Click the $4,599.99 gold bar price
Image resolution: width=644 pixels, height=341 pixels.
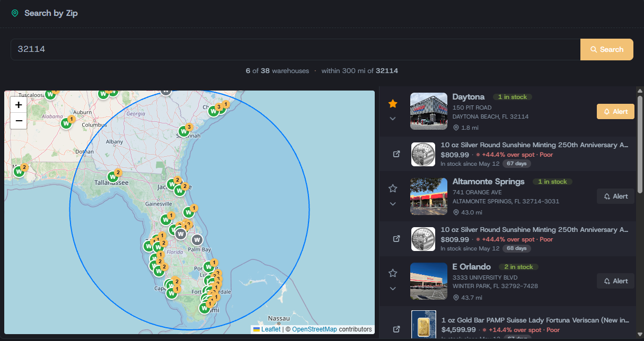458,330
